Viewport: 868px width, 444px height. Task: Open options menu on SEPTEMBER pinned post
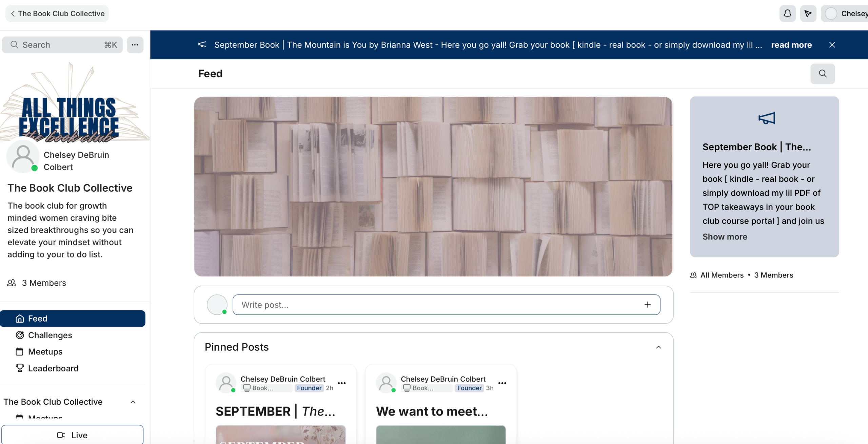pyautogui.click(x=342, y=383)
